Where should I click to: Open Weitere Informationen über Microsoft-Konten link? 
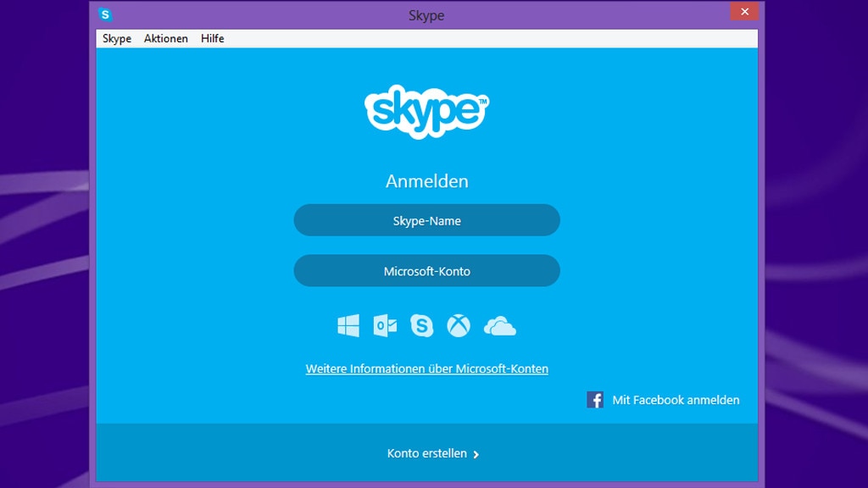pos(427,369)
